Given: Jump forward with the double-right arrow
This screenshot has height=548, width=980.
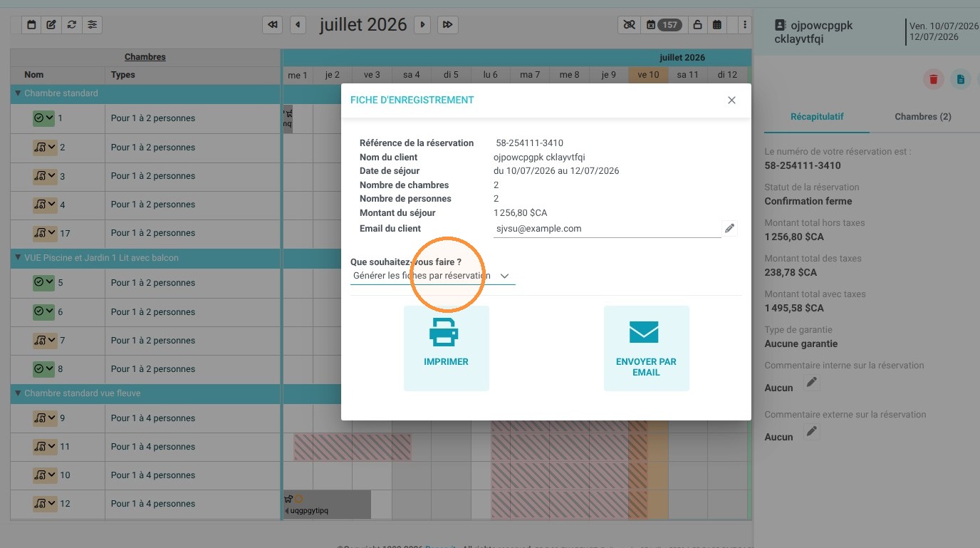Looking at the screenshot, I should [447, 25].
